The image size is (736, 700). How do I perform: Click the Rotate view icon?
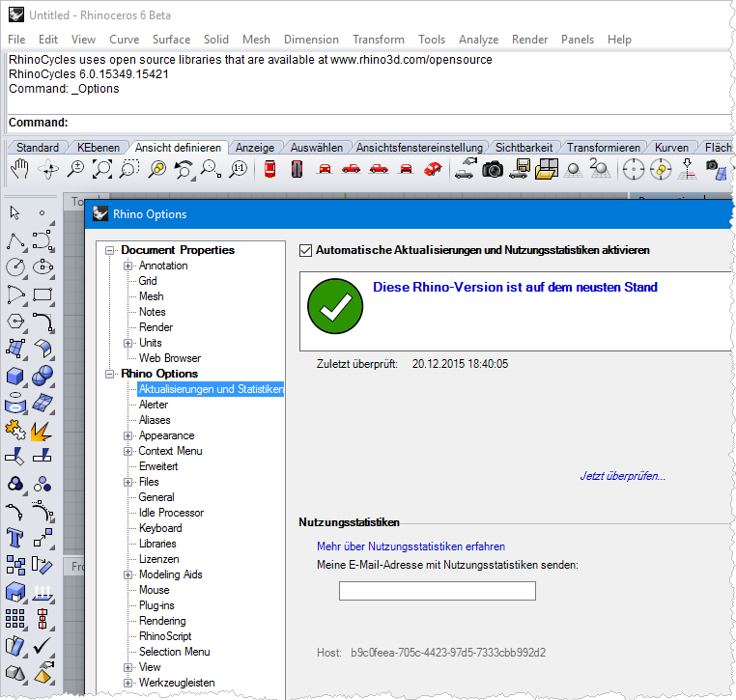(x=48, y=169)
